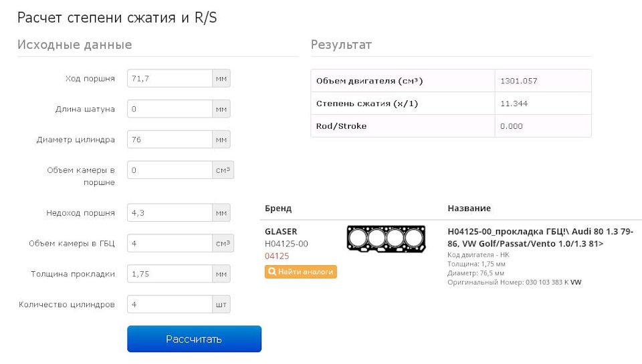Click the Степень сжатия result value 11.344
Screen dimensions: 642x364
[512, 104]
